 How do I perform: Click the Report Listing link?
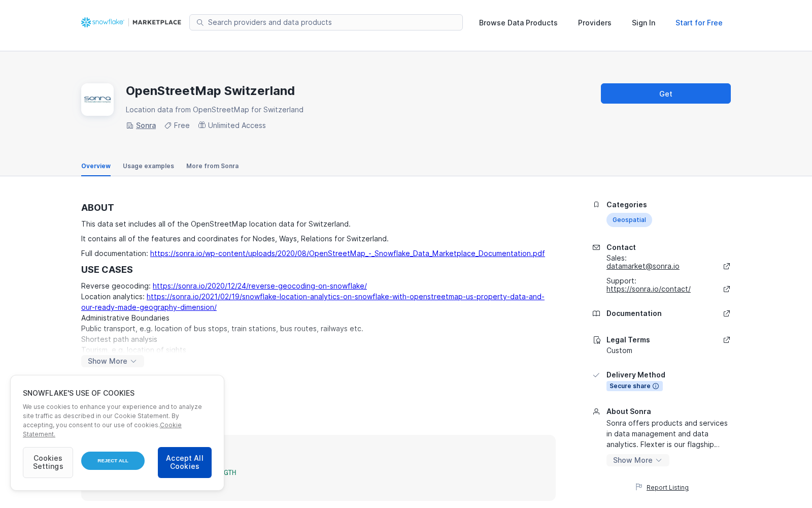667,488
